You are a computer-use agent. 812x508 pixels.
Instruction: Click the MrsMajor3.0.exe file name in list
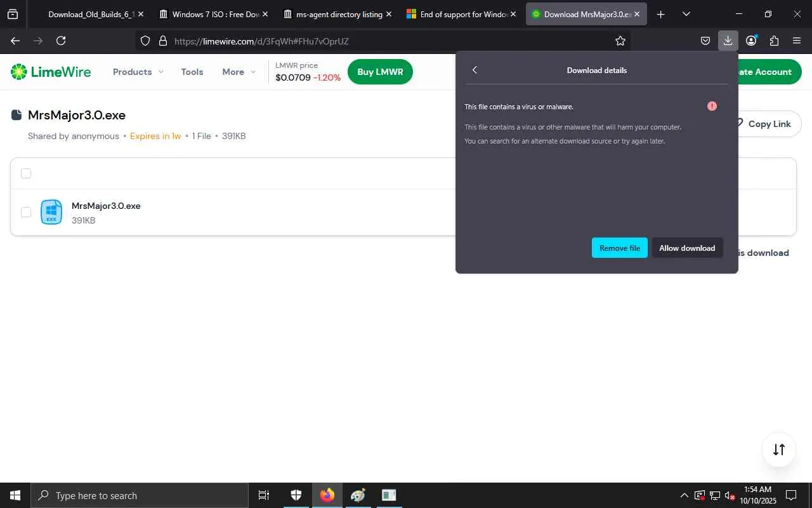click(106, 206)
